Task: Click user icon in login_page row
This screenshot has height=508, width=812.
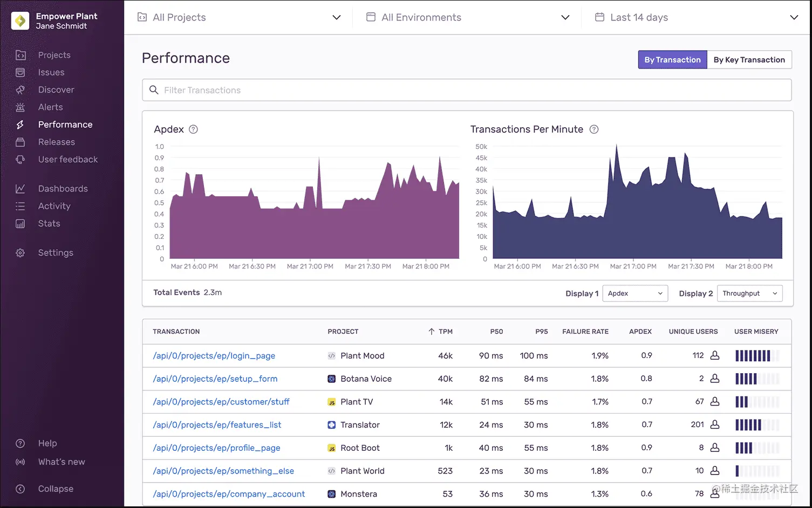Action: (715, 355)
